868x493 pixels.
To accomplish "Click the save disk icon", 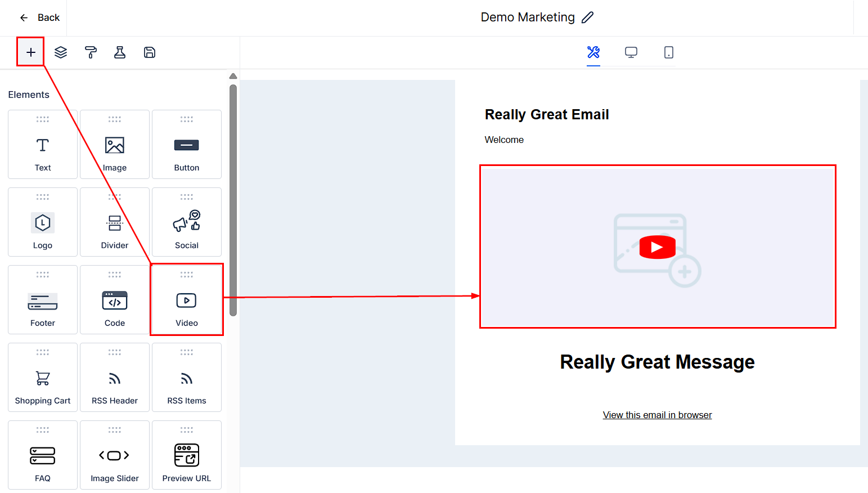I will 150,52.
